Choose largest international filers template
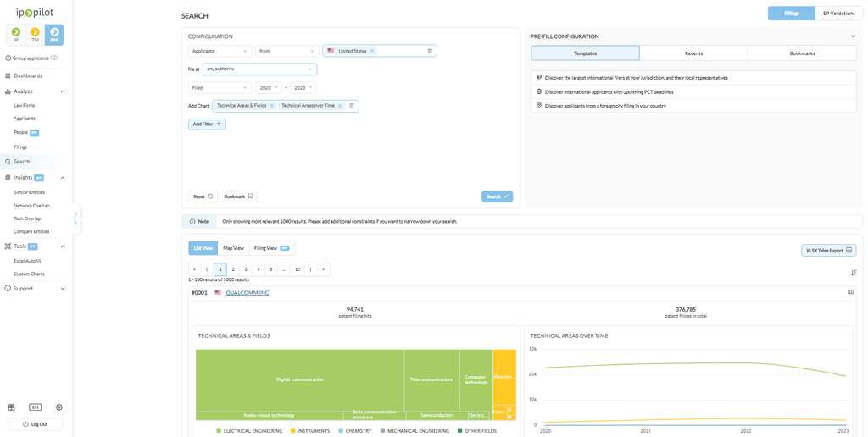The width and height of the screenshot is (868, 437). [x=693, y=78]
